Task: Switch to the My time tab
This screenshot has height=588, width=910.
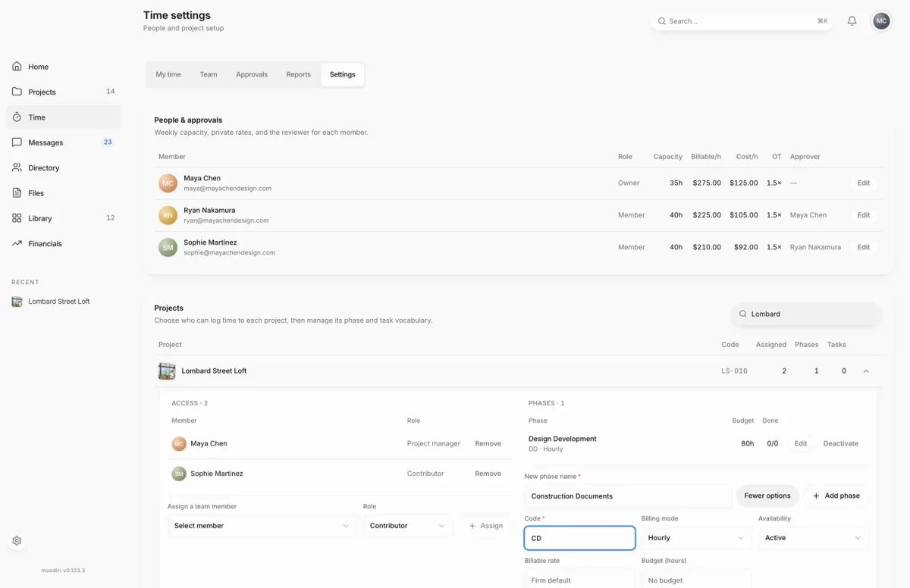Action: [168, 75]
